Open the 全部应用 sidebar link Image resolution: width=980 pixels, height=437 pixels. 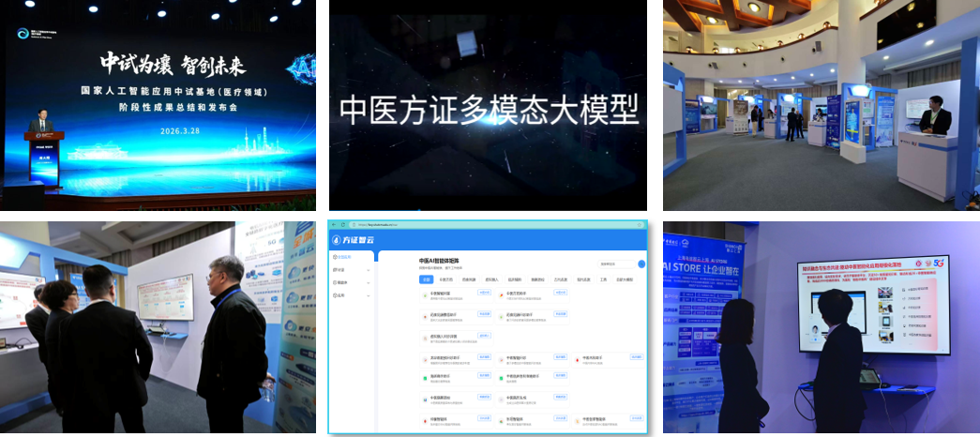pyautogui.click(x=343, y=256)
